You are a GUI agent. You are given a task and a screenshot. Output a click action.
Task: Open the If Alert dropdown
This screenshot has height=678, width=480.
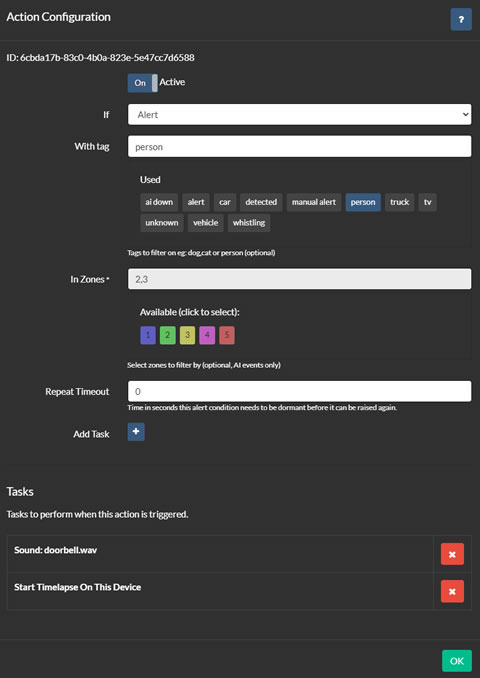tap(299, 115)
